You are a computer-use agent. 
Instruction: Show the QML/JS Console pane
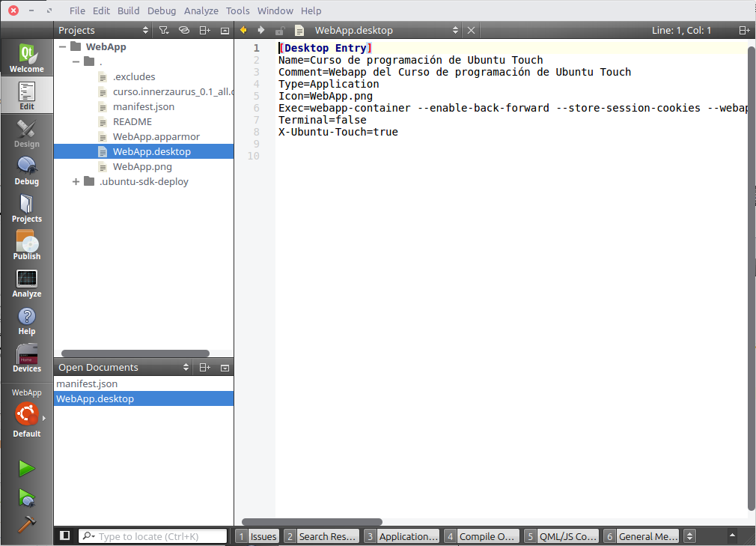click(x=562, y=536)
